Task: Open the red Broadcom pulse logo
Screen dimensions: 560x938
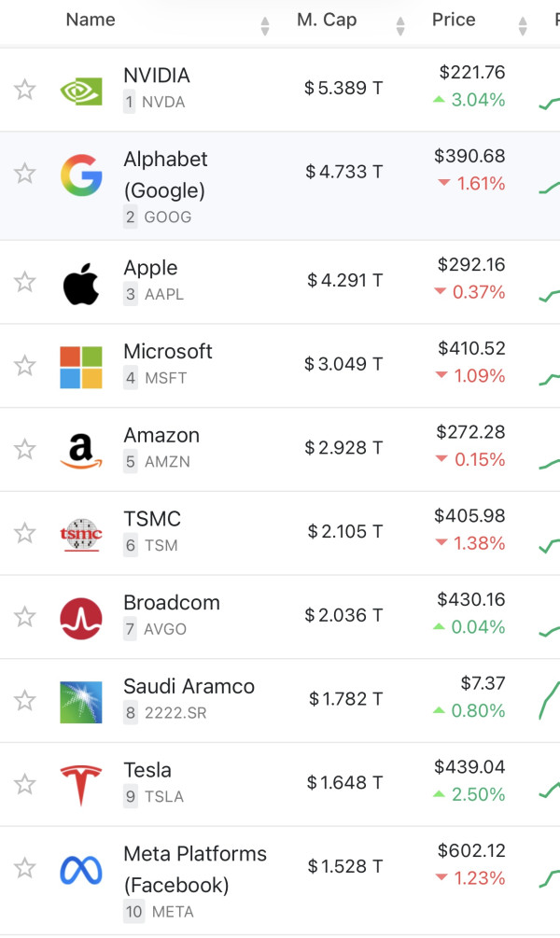Action: tap(81, 619)
